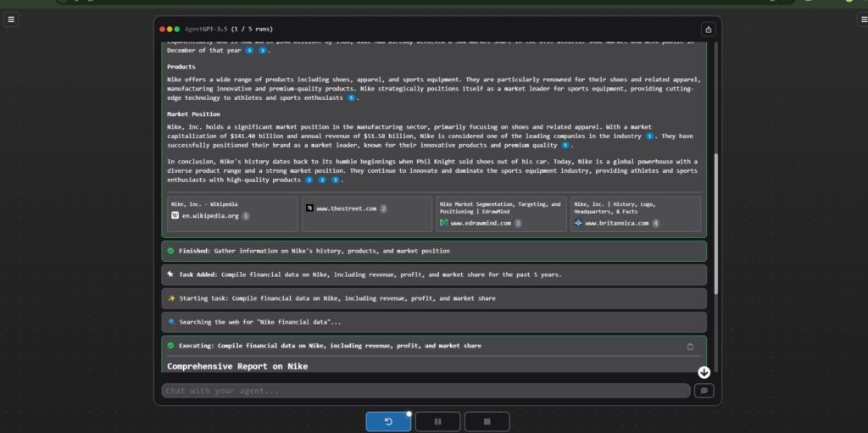Open citation 5 ending the conclusion paragraph
868x433 pixels.
coord(335,180)
